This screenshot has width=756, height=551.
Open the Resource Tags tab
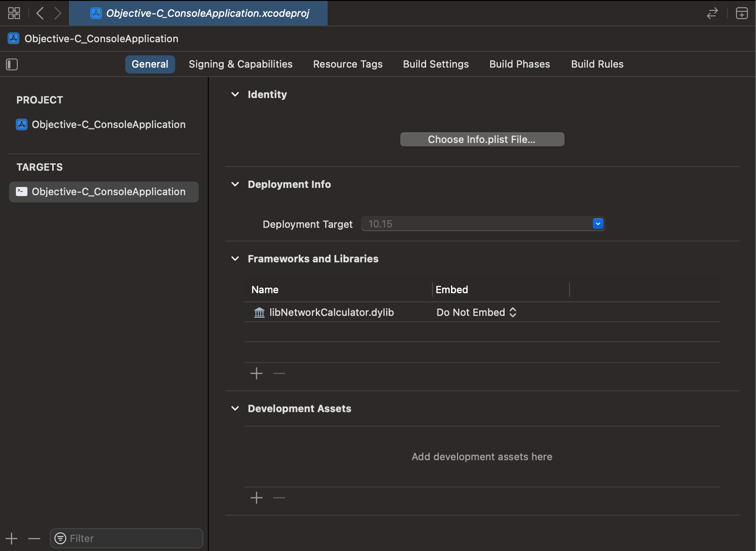[348, 64]
